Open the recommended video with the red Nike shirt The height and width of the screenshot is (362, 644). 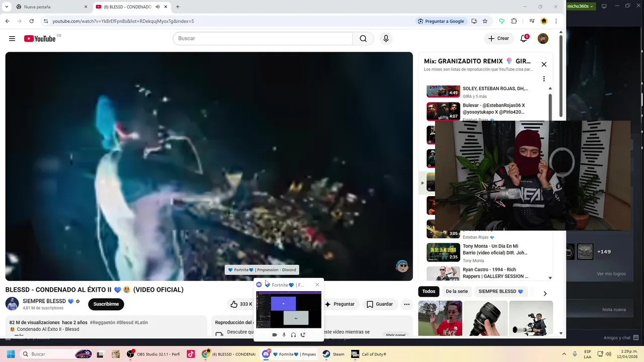coord(440,318)
